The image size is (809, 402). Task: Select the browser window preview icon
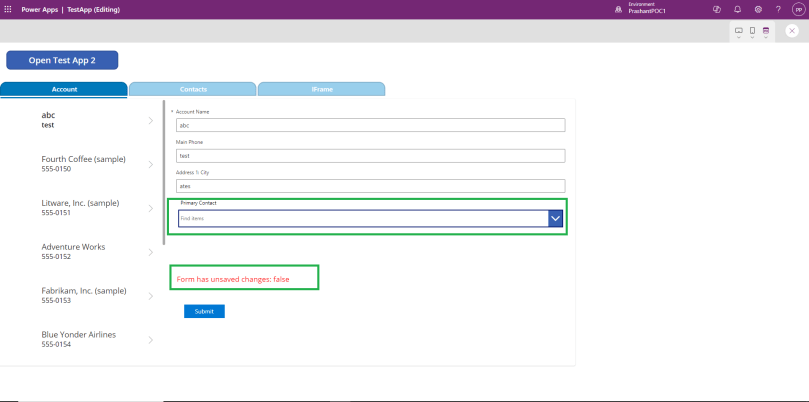click(x=766, y=31)
